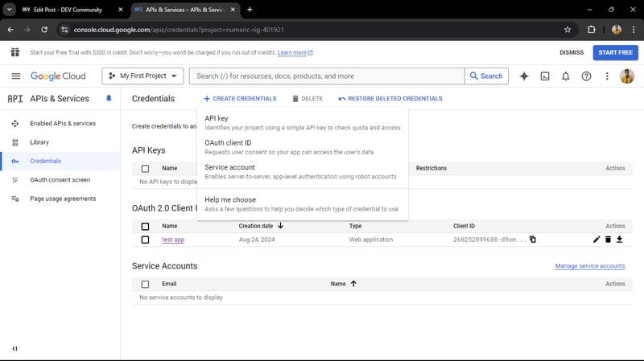Open the tab search dropdown arrow
Image resolution: width=644 pixels, height=361 pixels.
pyautogui.click(x=9, y=10)
